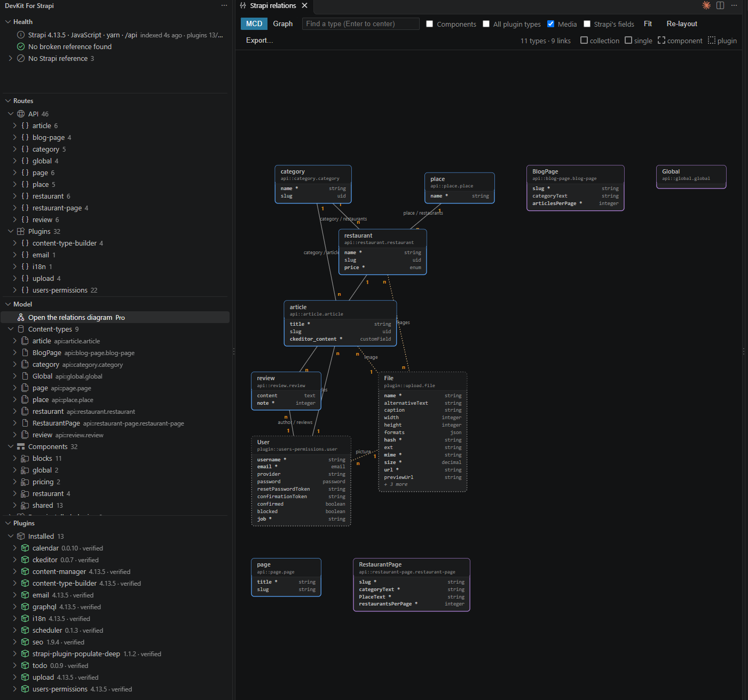Click the check icon for No broken reference found
The width and height of the screenshot is (748, 700).
click(x=21, y=46)
